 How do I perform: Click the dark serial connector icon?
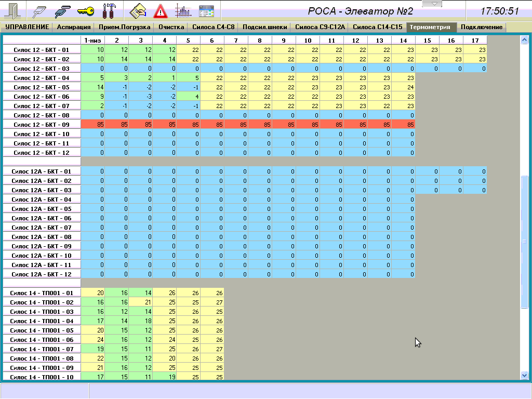click(62, 10)
